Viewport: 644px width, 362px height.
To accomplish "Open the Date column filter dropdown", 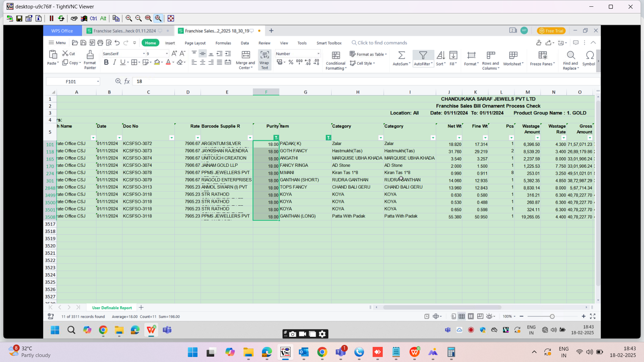I will point(119,138).
